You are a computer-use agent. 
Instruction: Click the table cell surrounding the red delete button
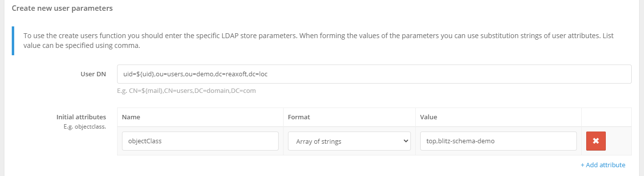click(606, 141)
